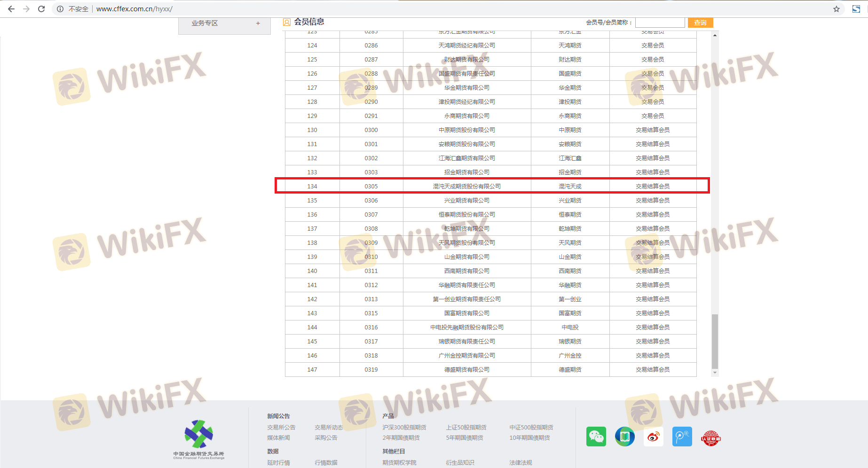Click the scroll down arrow of member table
868x468 pixels.
pos(715,373)
